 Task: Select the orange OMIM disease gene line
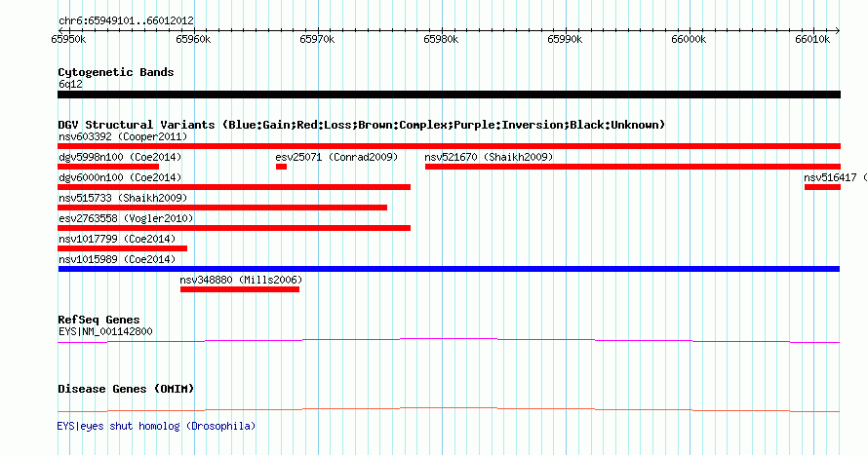click(x=449, y=409)
